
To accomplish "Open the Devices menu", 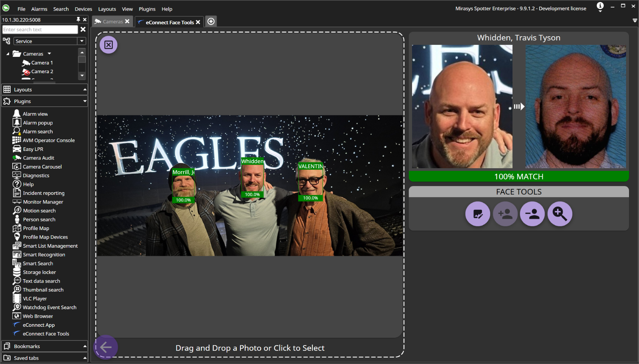I will click(83, 9).
